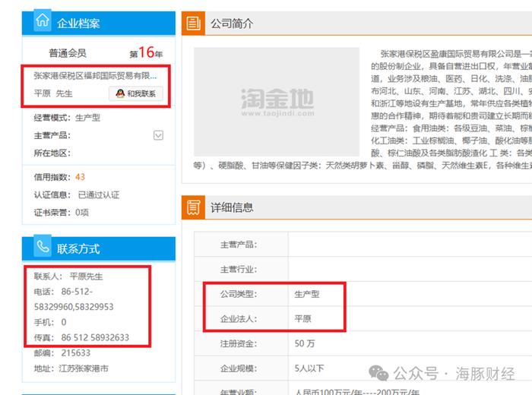
Task: Click the 公司类型 value 生产型 in table
Action: click(307, 294)
